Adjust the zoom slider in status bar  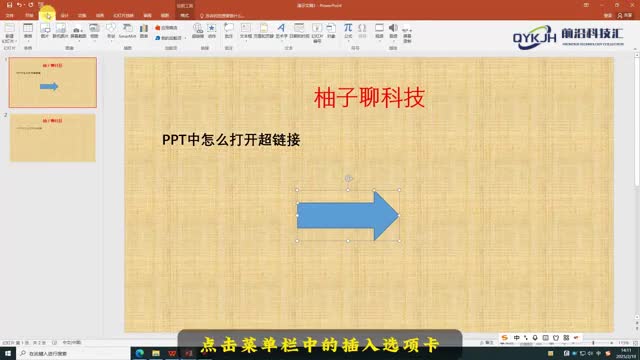click(593, 343)
